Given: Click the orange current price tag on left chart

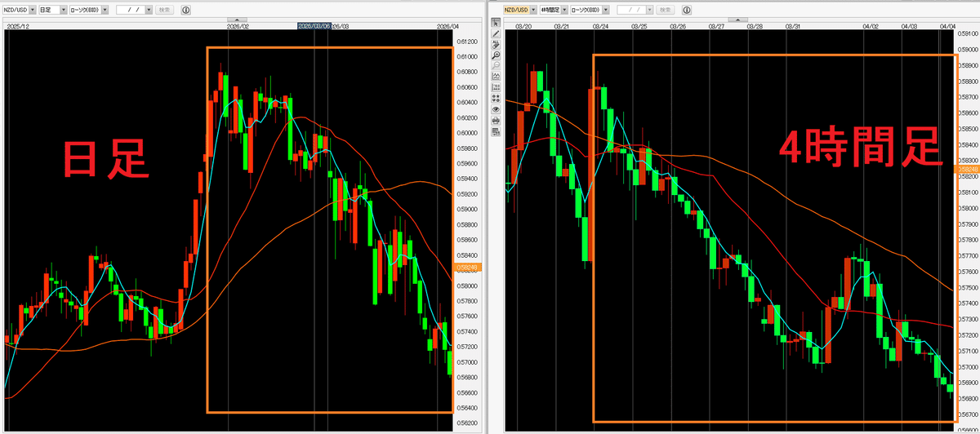Looking at the screenshot, I should click(466, 268).
